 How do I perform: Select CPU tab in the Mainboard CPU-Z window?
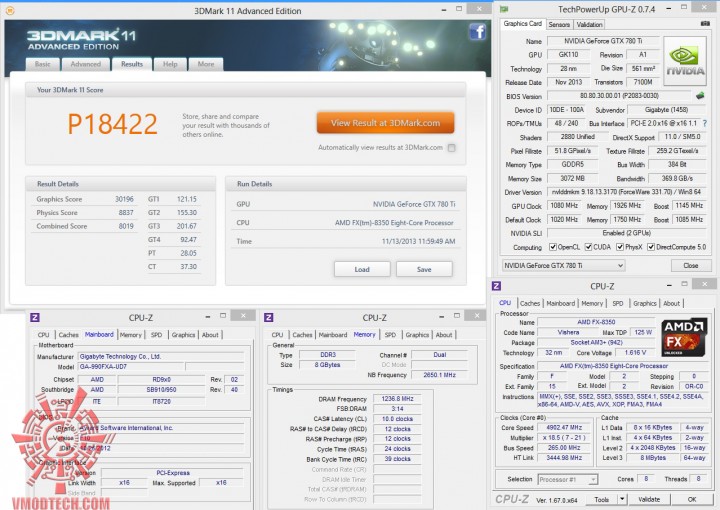44,335
